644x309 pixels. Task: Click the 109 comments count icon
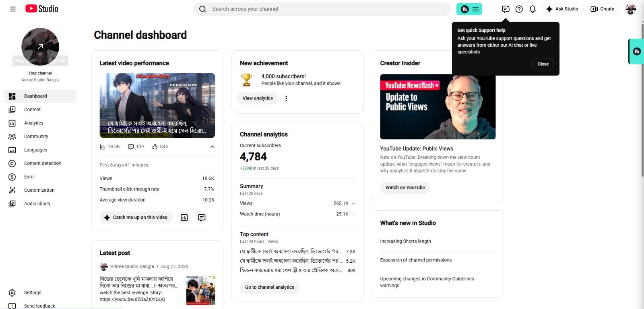(x=131, y=147)
